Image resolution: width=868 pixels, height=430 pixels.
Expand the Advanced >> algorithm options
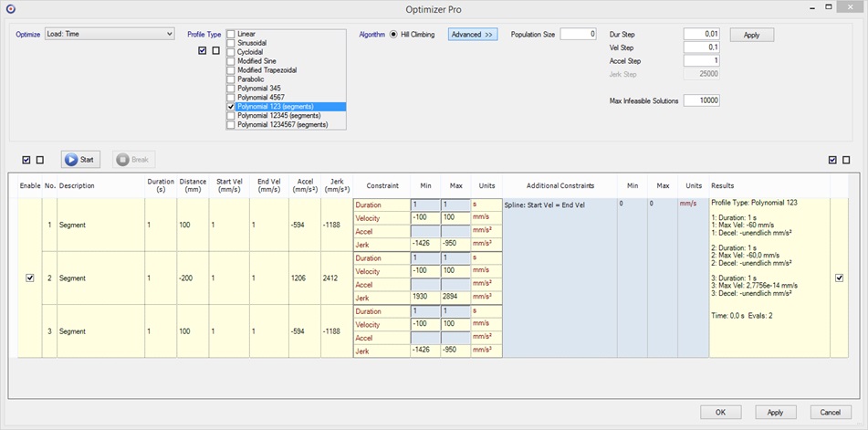tap(472, 35)
